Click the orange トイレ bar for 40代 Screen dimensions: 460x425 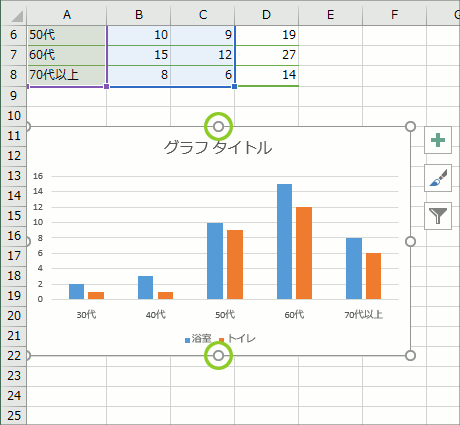coord(165,295)
